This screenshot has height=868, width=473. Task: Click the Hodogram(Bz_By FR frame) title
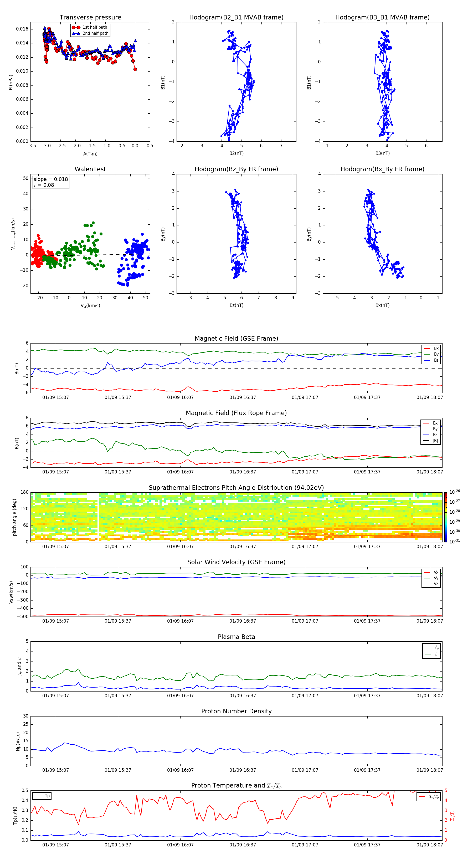click(x=236, y=169)
